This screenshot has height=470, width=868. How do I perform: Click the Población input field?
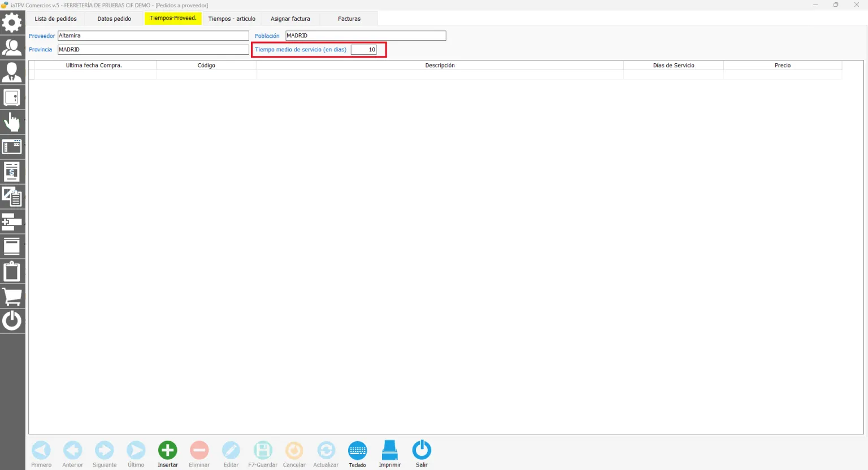click(x=366, y=36)
